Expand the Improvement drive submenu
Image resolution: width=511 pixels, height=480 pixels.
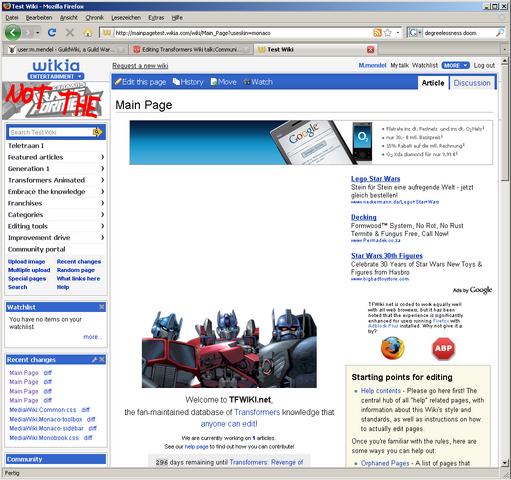point(102,237)
